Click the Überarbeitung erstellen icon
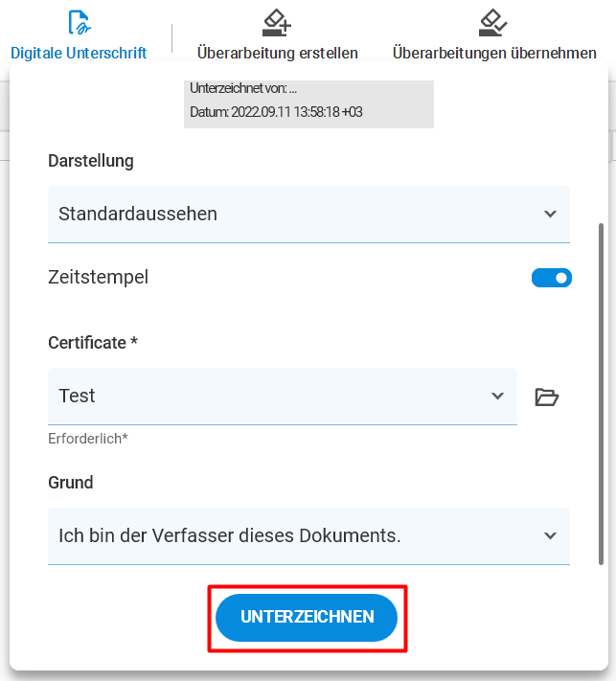 (x=277, y=23)
